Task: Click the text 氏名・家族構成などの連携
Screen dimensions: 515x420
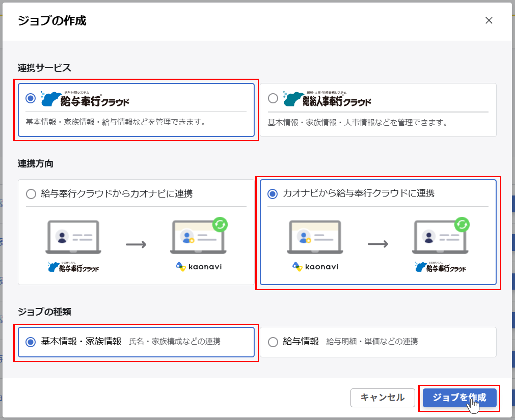Action: coord(175,341)
